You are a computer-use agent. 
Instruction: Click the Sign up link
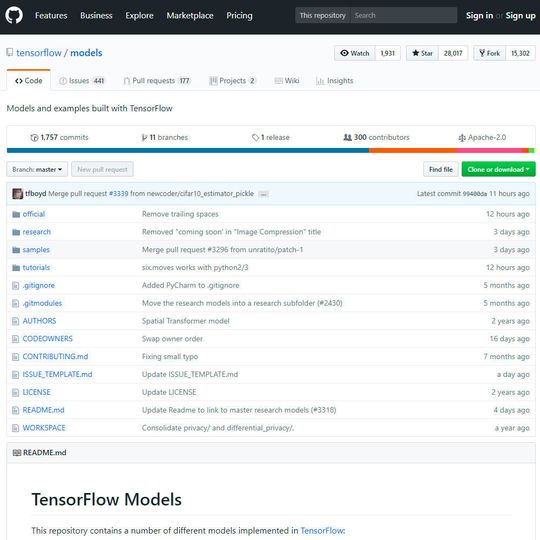pyautogui.click(x=520, y=15)
